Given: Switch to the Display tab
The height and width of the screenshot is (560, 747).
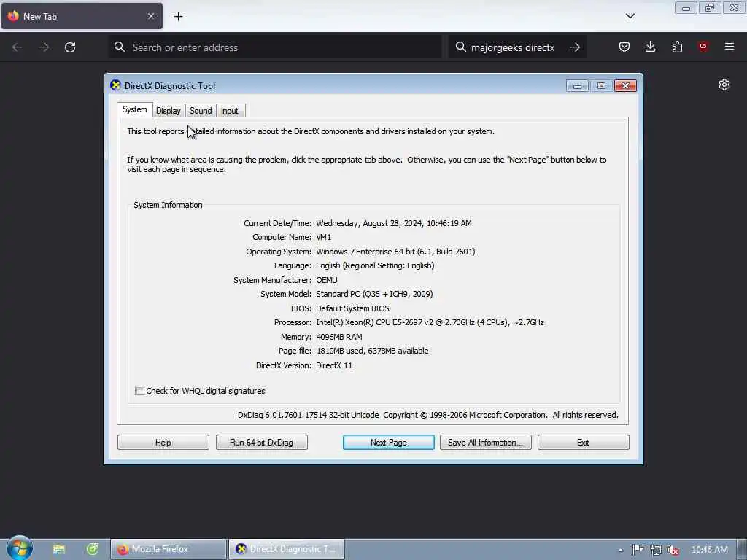Looking at the screenshot, I should click(169, 111).
